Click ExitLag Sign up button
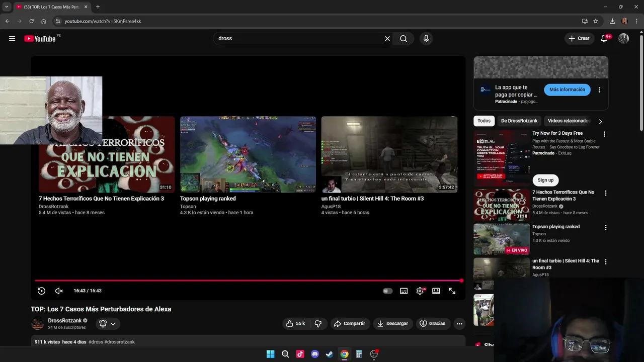This screenshot has height=362, width=644. pyautogui.click(x=545, y=180)
